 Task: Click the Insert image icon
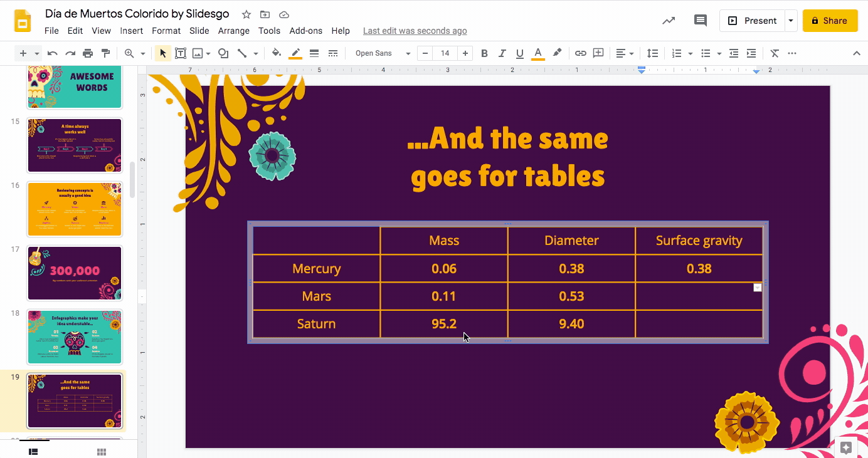click(x=198, y=53)
